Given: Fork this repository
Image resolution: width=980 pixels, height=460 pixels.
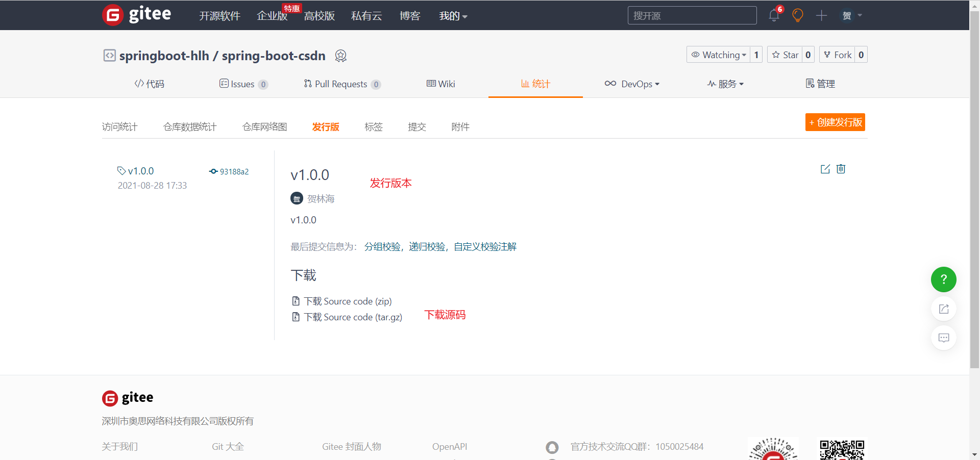Looking at the screenshot, I should point(838,55).
